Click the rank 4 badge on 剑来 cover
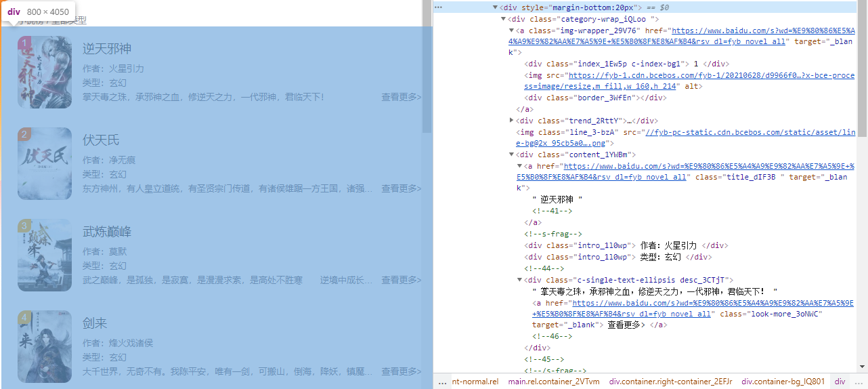This screenshot has height=389, width=868. (x=24, y=317)
